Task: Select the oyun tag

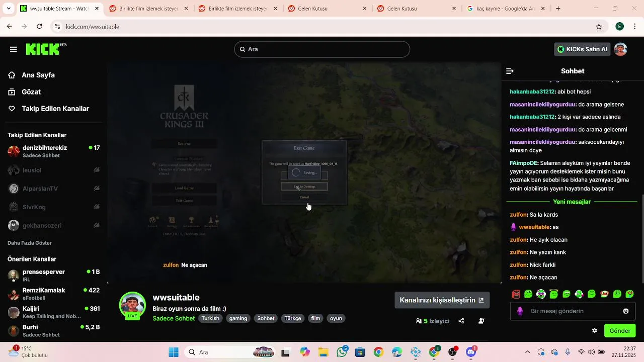Action: pos(336,318)
